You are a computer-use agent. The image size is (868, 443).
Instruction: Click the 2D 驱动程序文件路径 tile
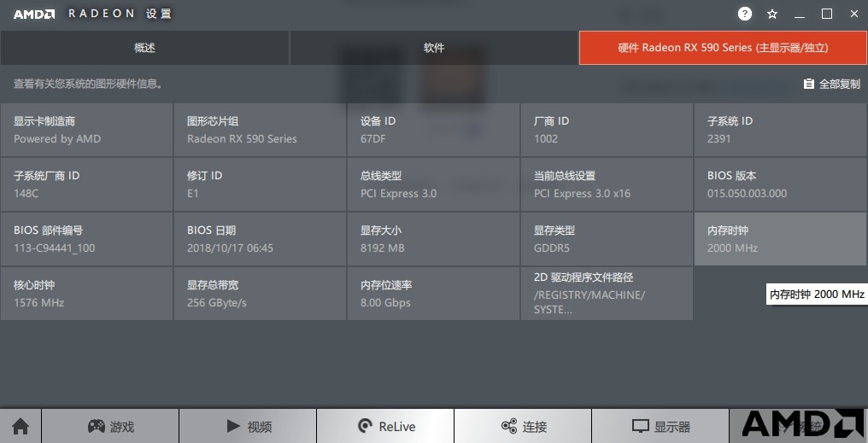607,294
